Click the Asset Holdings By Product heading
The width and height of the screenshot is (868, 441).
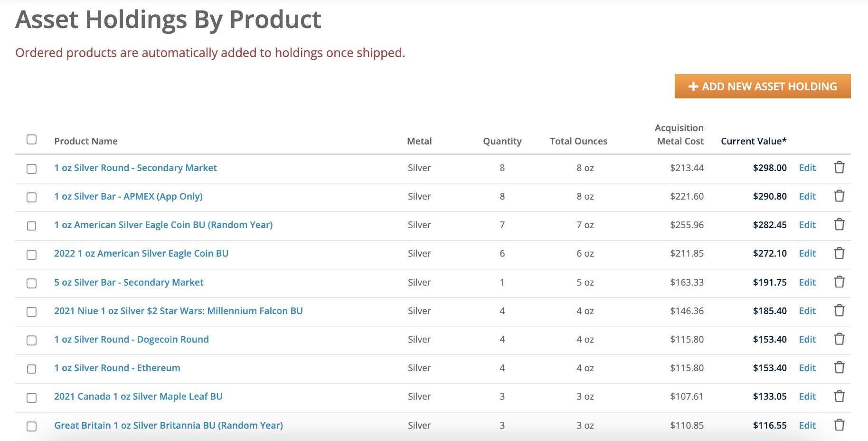pyautogui.click(x=169, y=20)
